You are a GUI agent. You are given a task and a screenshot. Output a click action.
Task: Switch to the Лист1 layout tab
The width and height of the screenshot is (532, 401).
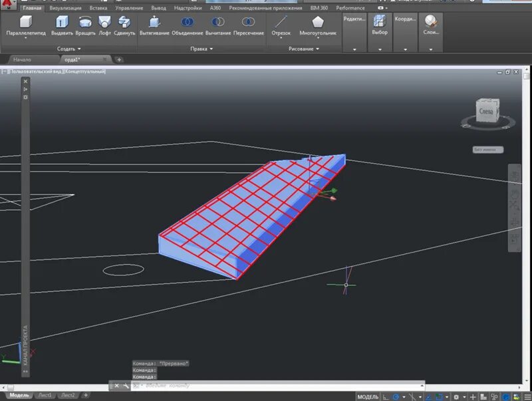[45, 395]
